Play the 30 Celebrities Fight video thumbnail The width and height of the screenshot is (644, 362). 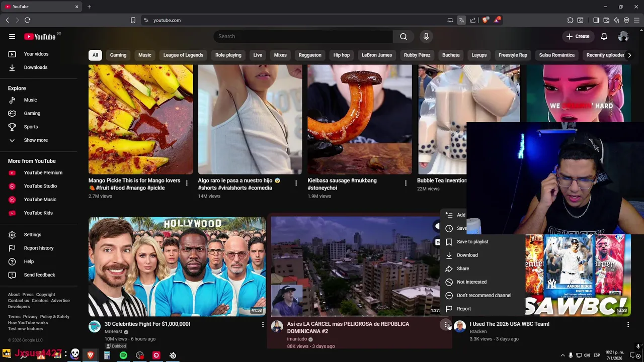coord(177,266)
